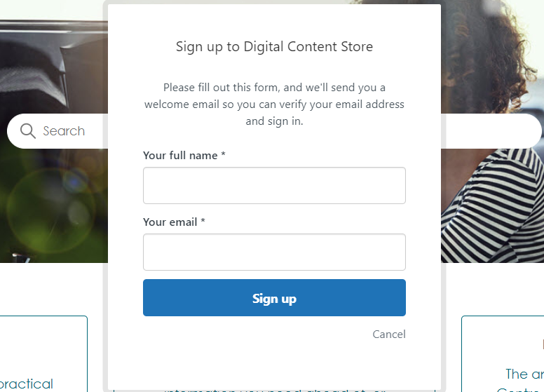Image resolution: width=544 pixels, height=392 pixels.
Task: Click the green lens-flare area under Search
Action: tap(53, 203)
